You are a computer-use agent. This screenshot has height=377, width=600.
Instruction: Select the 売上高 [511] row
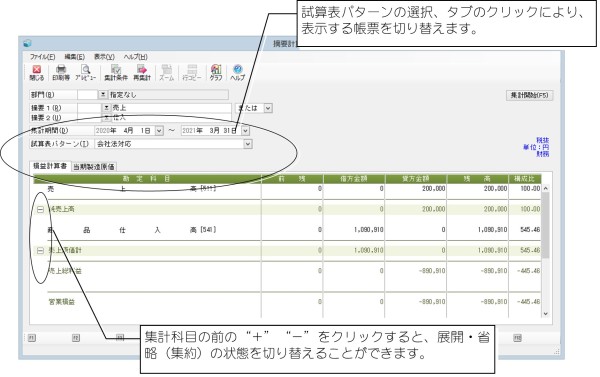(287, 189)
